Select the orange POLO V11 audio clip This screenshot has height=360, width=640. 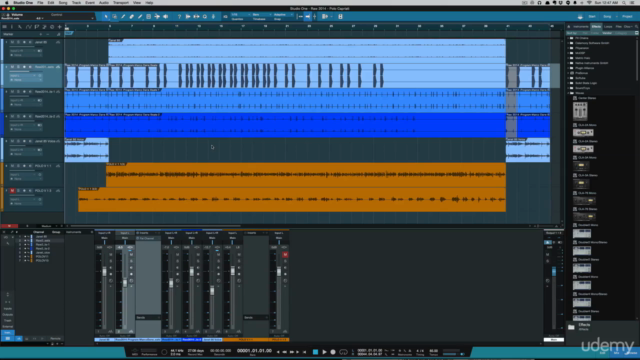click(306, 175)
